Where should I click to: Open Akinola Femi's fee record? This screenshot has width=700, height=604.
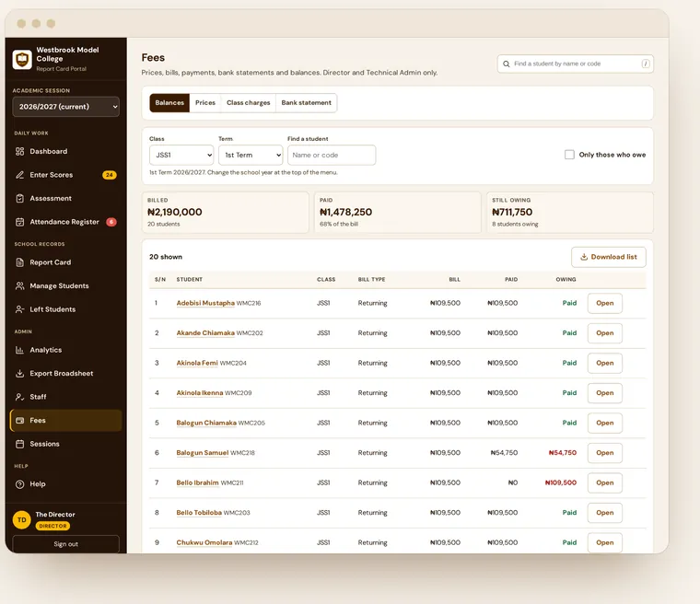tap(605, 363)
